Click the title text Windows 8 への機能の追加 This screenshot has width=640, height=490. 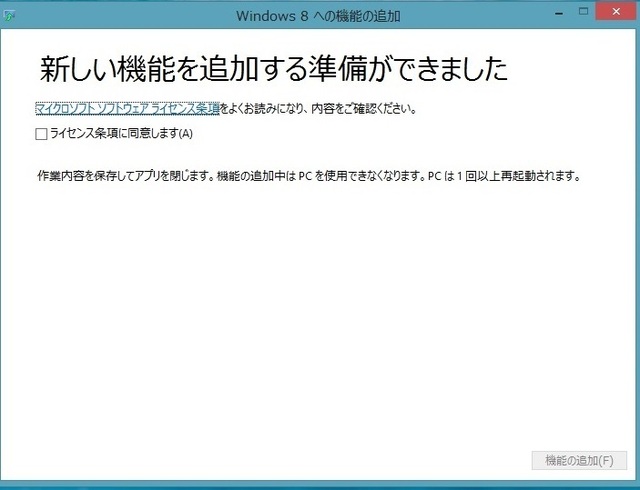point(318,16)
